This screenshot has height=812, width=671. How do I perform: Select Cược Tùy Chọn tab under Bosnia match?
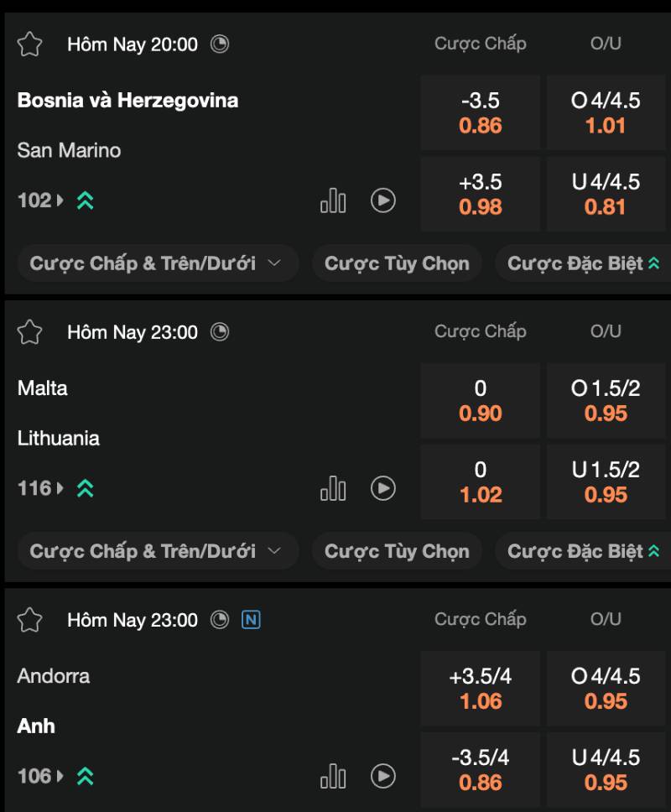tap(397, 263)
